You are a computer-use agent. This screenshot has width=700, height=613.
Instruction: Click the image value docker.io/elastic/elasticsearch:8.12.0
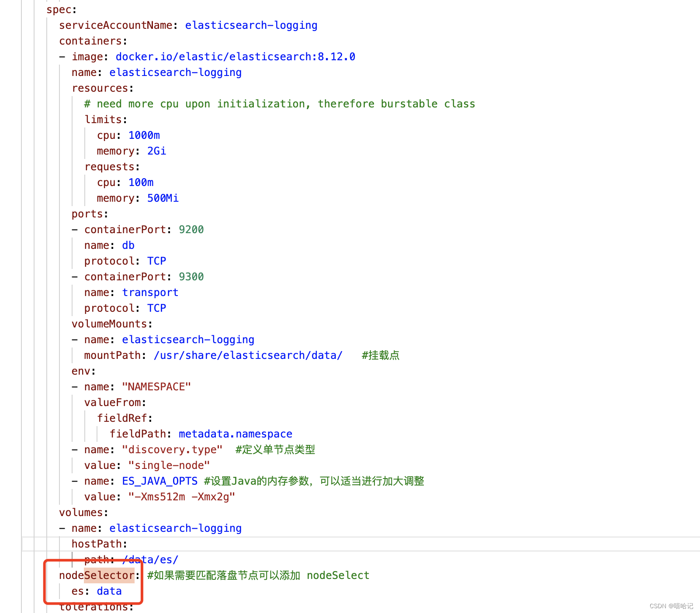pyautogui.click(x=236, y=57)
